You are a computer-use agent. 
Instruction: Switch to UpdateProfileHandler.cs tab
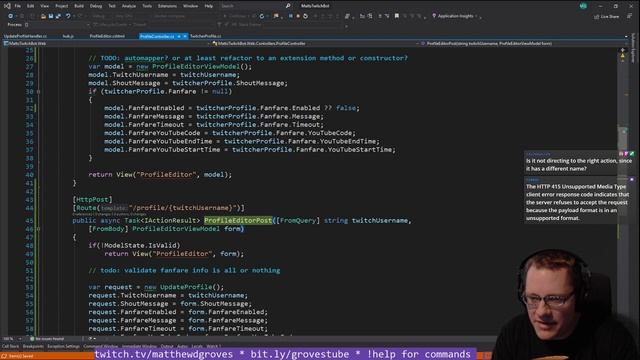click(25, 36)
